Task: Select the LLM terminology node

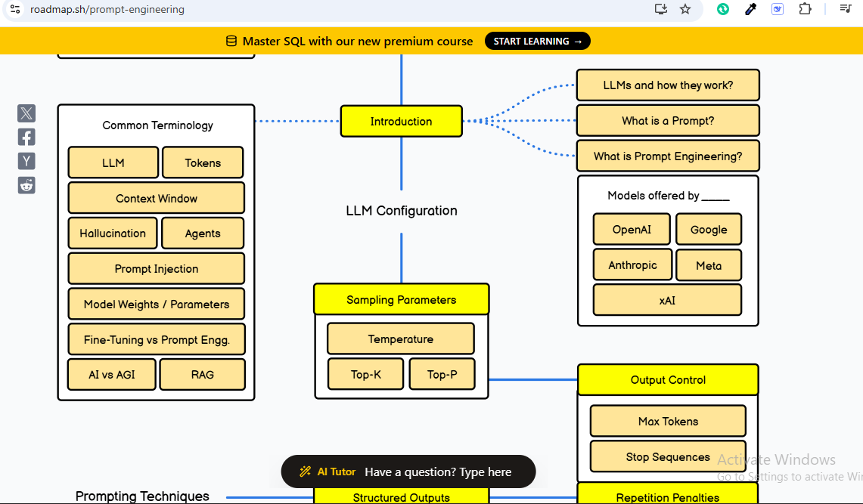Action: (113, 162)
